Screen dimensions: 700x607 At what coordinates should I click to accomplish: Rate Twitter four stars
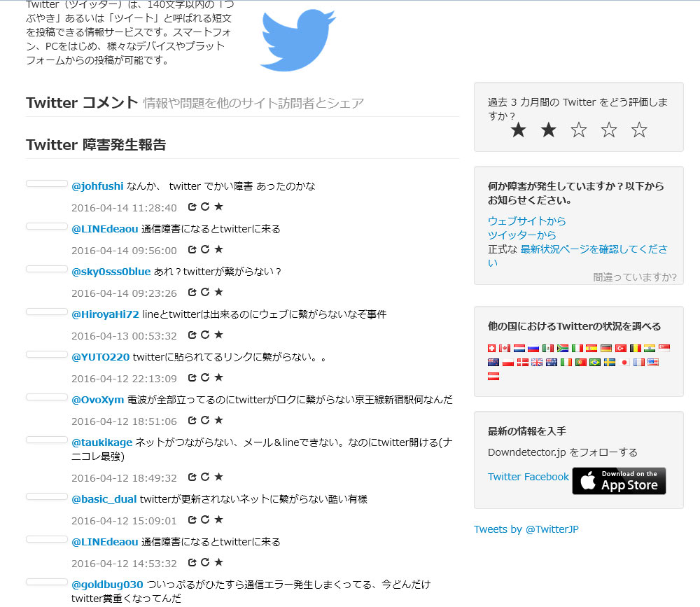(x=609, y=130)
